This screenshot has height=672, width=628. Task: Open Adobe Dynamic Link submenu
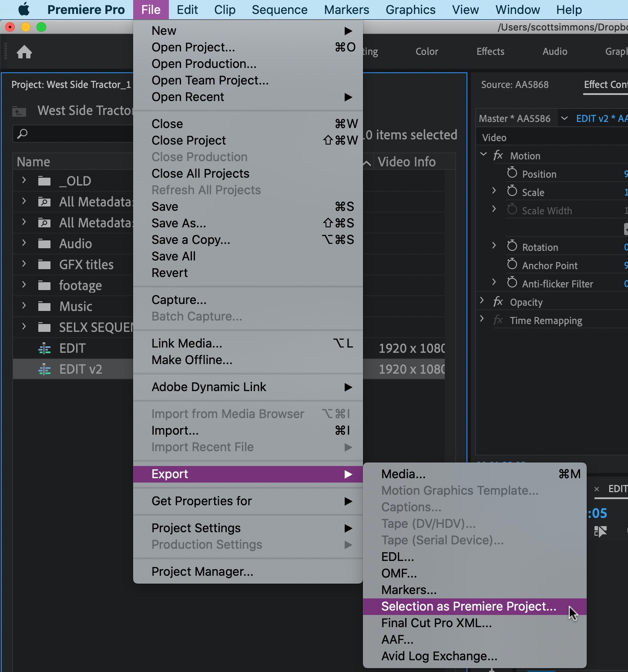[248, 387]
